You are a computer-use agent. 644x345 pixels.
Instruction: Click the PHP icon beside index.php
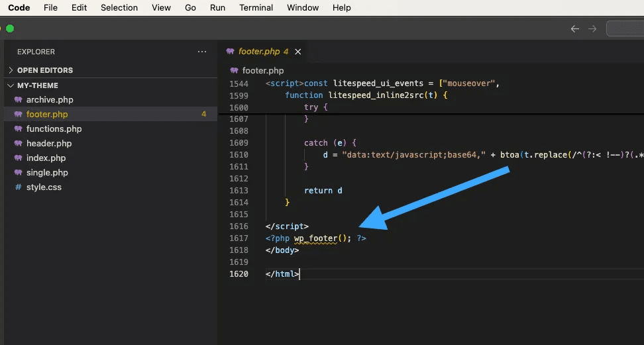coord(18,158)
